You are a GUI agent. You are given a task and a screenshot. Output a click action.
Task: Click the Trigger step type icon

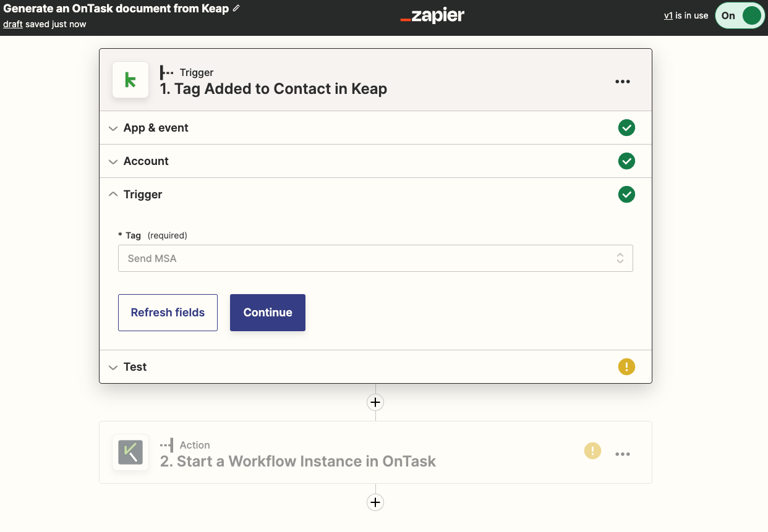tap(166, 72)
